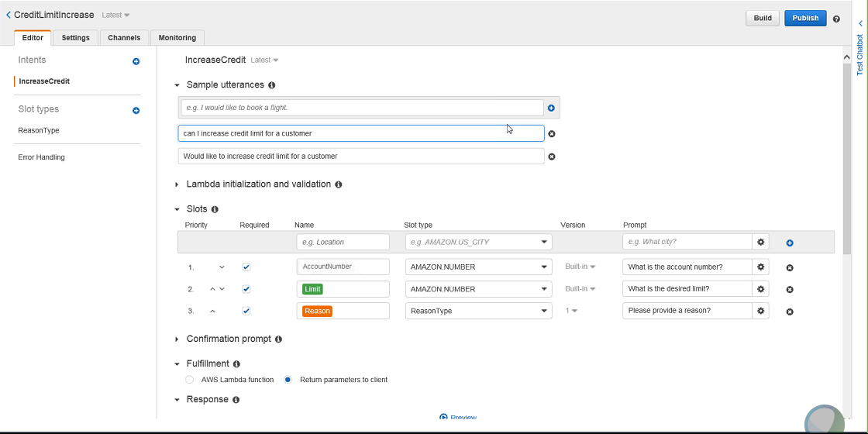Open slot type dropdown for Limit slot
This screenshot has width=868, height=434.
(x=478, y=289)
